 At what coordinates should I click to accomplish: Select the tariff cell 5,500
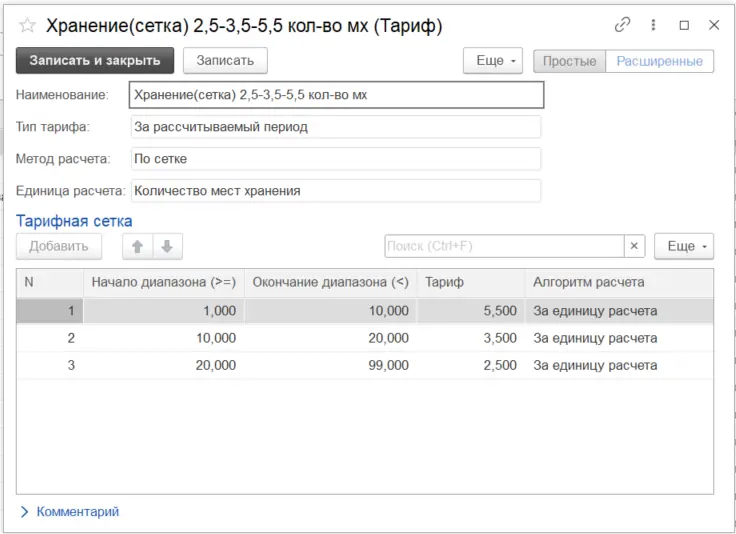point(471,311)
